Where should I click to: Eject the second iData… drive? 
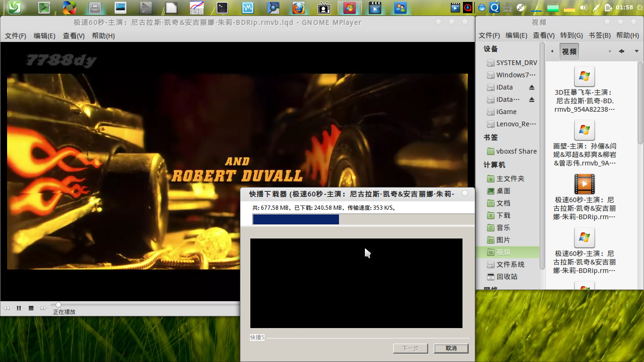[x=532, y=99]
